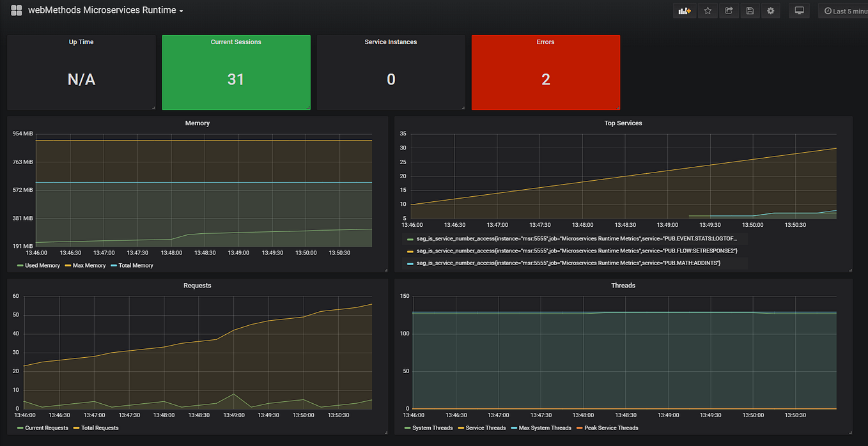Open the Share dashboard icon
The height and width of the screenshot is (446, 868).
pyautogui.click(x=729, y=10)
